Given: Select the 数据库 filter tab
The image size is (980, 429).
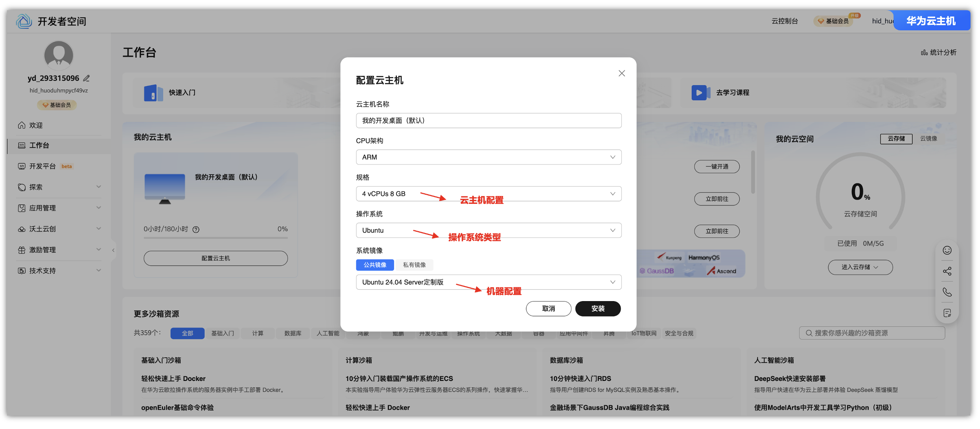Looking at the screenshot, I should (x=293, y=333).
